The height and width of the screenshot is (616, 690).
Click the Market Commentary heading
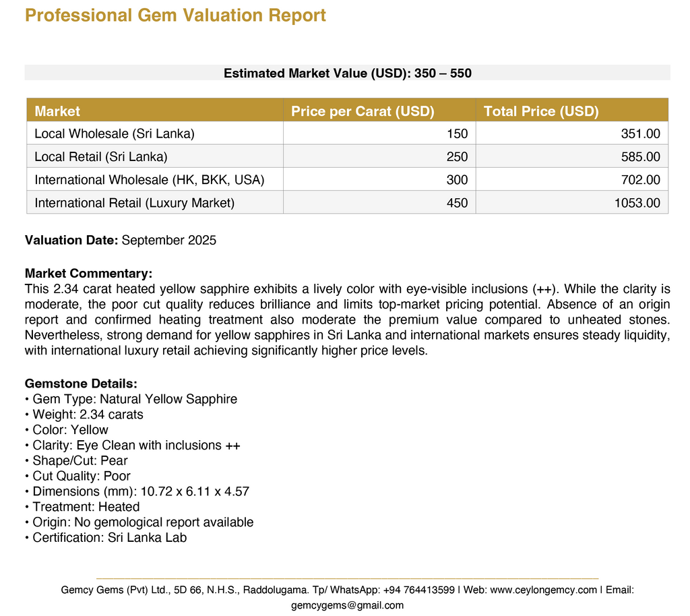(88, 273)
